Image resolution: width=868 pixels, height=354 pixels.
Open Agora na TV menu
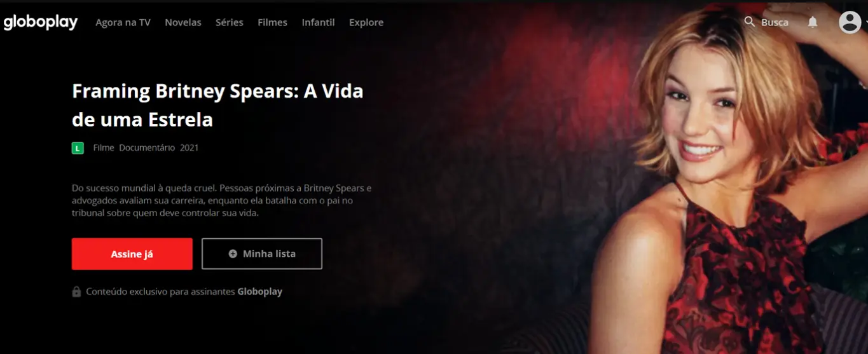pyautogui.click(x=123, y=22)
